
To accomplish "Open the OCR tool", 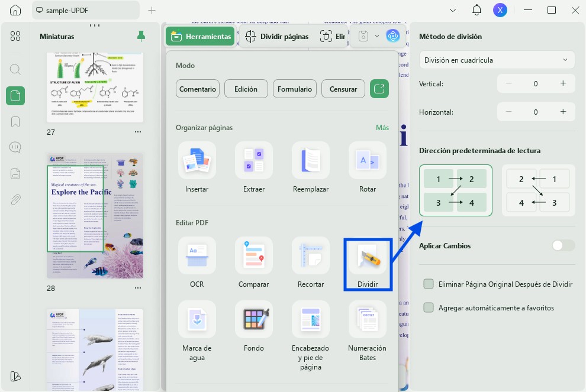I will click(197, 256).
